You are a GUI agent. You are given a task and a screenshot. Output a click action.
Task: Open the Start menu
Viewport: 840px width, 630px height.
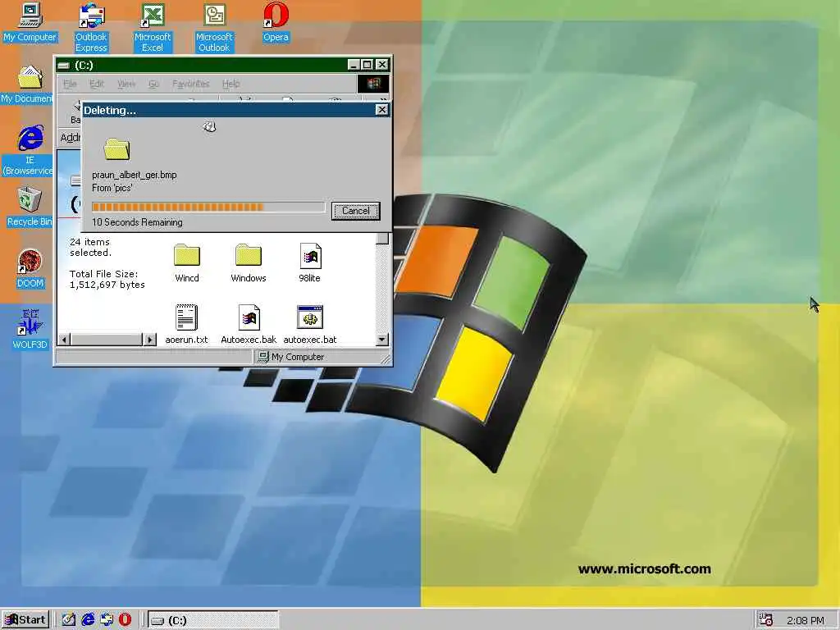tap(25, 620)
